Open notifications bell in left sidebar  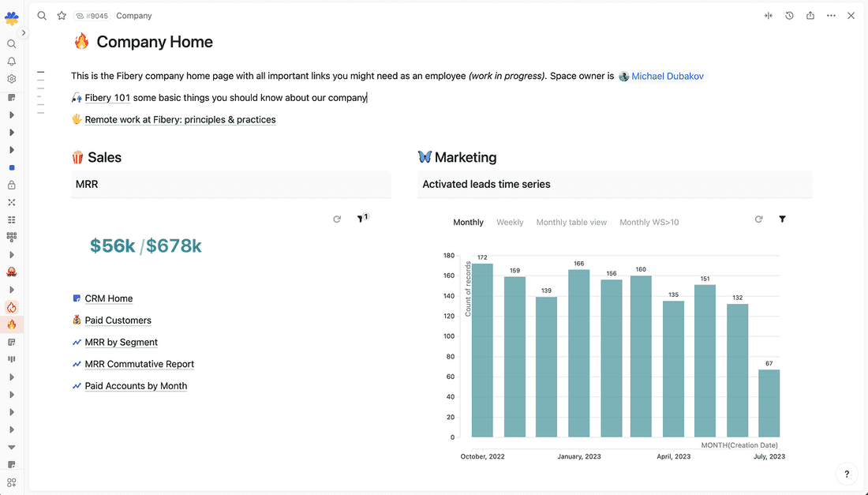tap(12, 62)
